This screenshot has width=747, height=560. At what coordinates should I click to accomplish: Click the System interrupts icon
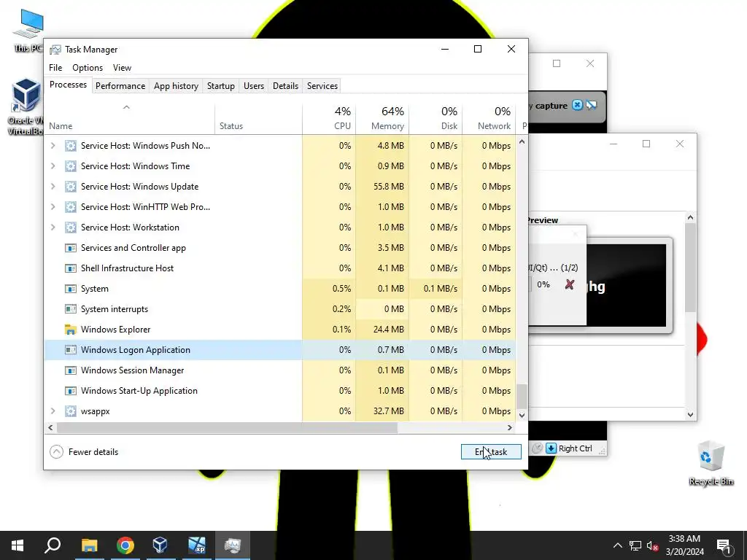pyautogui.click(x=71, y=309)
